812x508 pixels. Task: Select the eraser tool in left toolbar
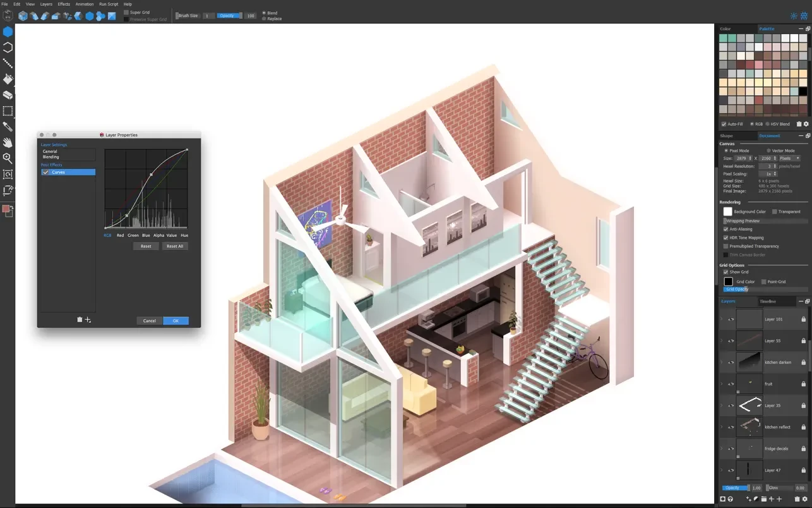point(8,95)
